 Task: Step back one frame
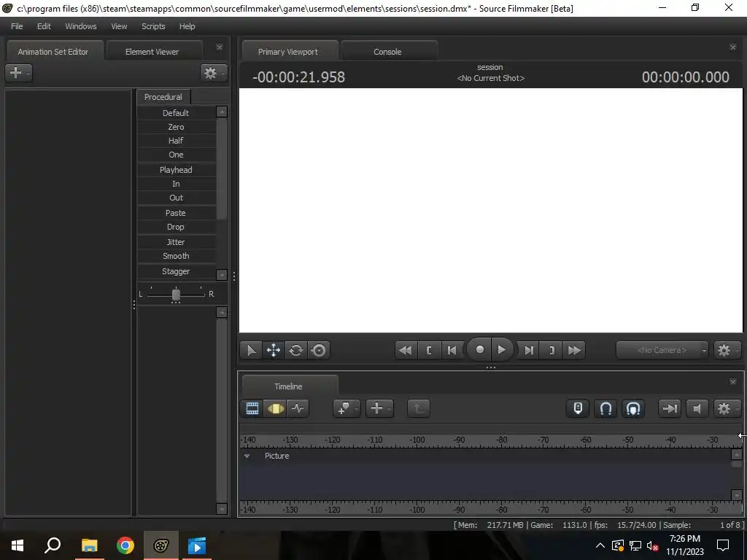[452, 351]
